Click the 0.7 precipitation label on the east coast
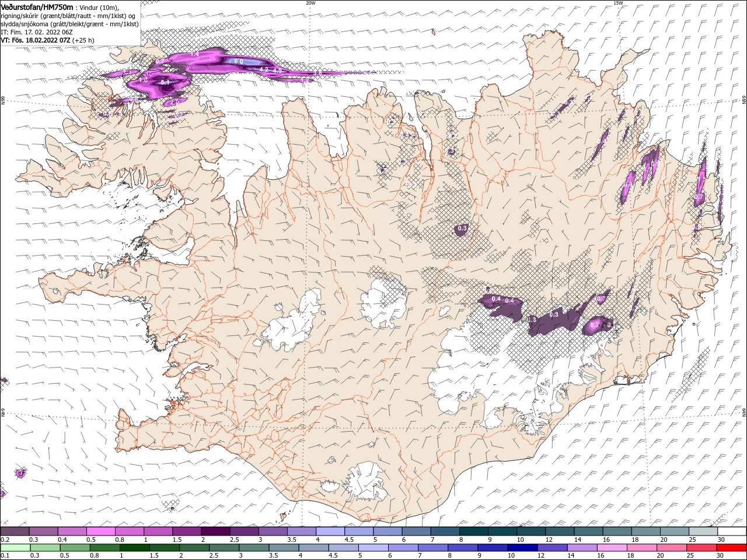Screen dimensions: 747x560 pos(699,198)
